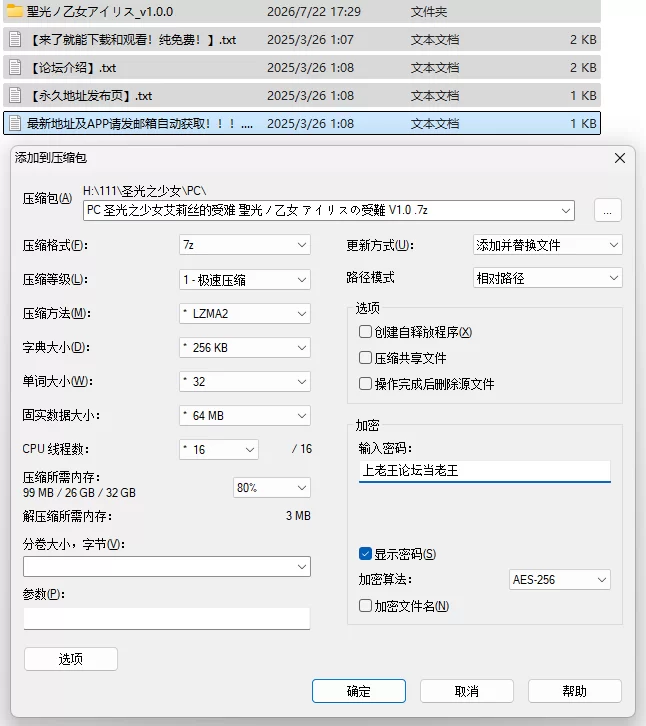Click the 确定 button

(x=359, y=691)
